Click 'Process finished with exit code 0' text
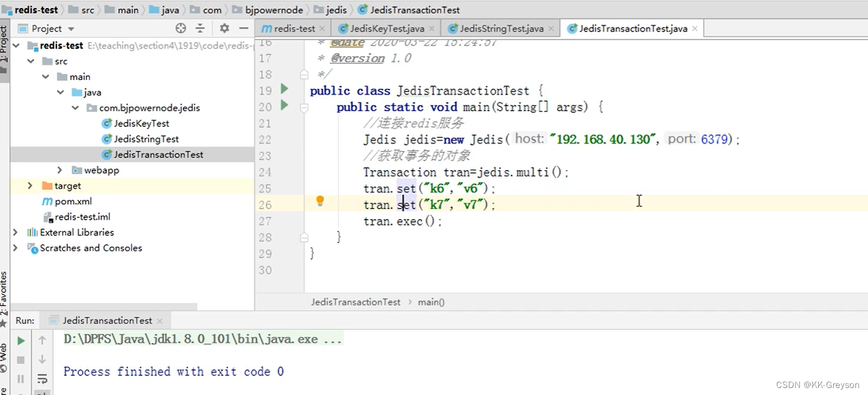The width and height of the screenshot is (868, 395). tap(174, 372)
